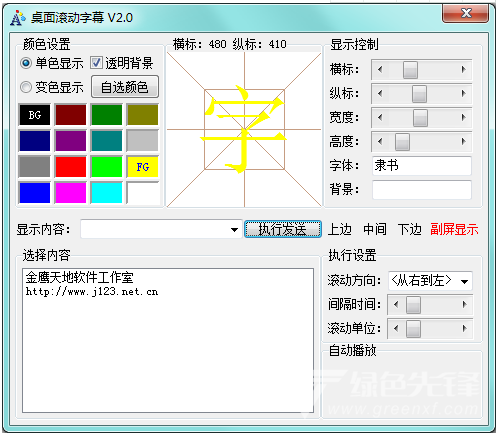Screen dimensions: 497x436
Task: Click the 字体 field showing 隶书
Action: [x=422, y=166]
